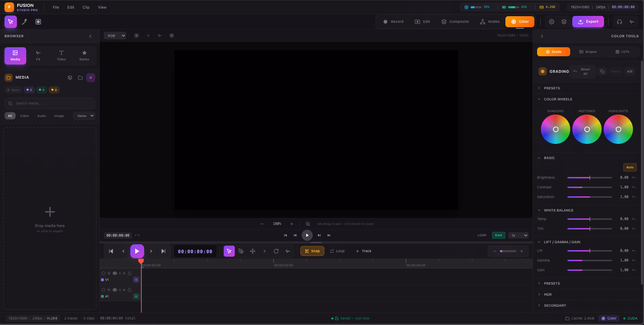Image resolution: width=644 pixels, height=325 pixels.
Task: Select the pointer tool in top toolbar
Action: point(11,22)
